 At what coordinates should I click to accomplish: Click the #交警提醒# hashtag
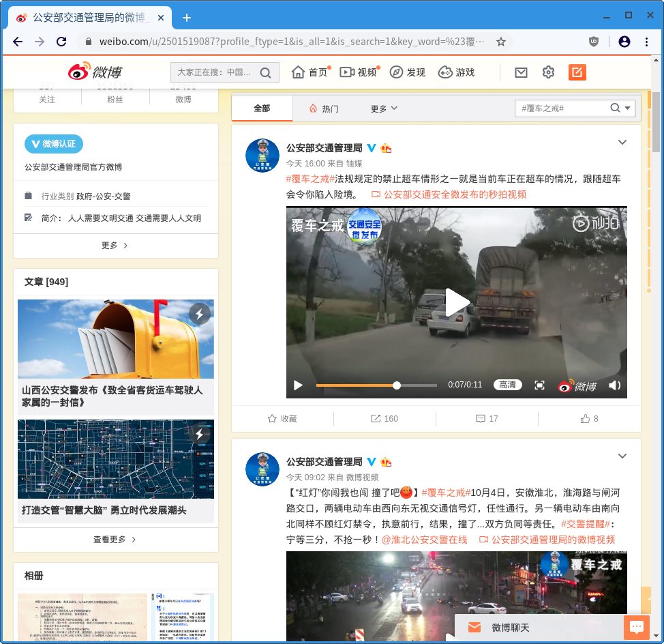[x=586, y=524]
